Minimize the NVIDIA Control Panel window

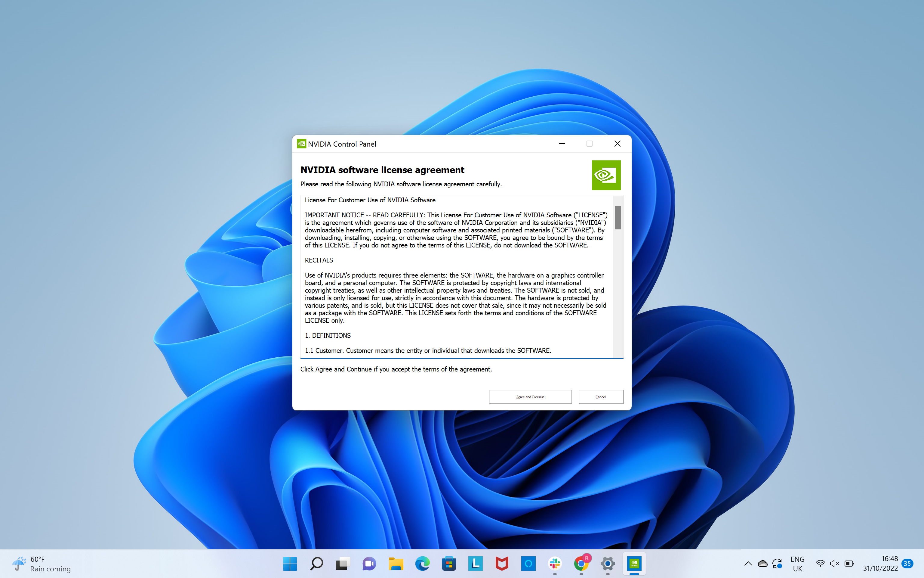click(562, 144)
